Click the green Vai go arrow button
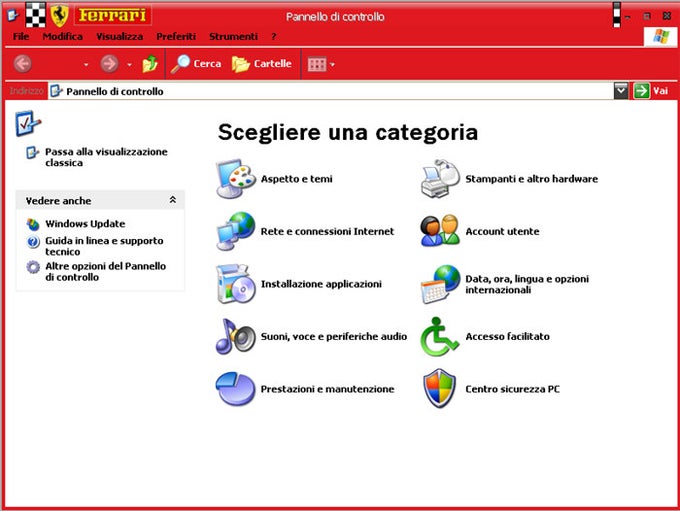Screen dimensions: 680x511 pyautogui.click(x=641, y=91)
